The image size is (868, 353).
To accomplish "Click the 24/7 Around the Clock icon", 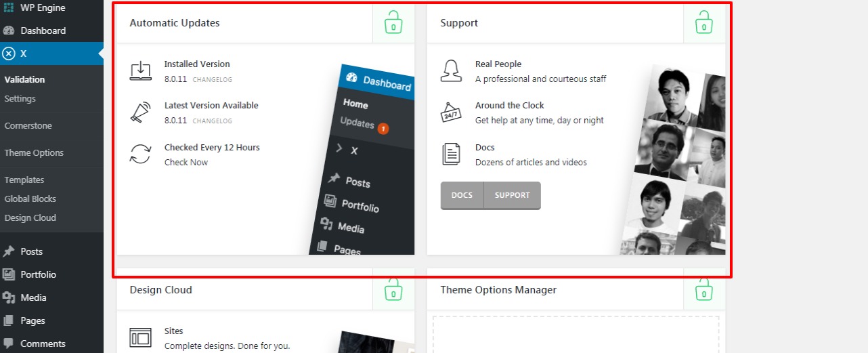I will pos(451,112).
